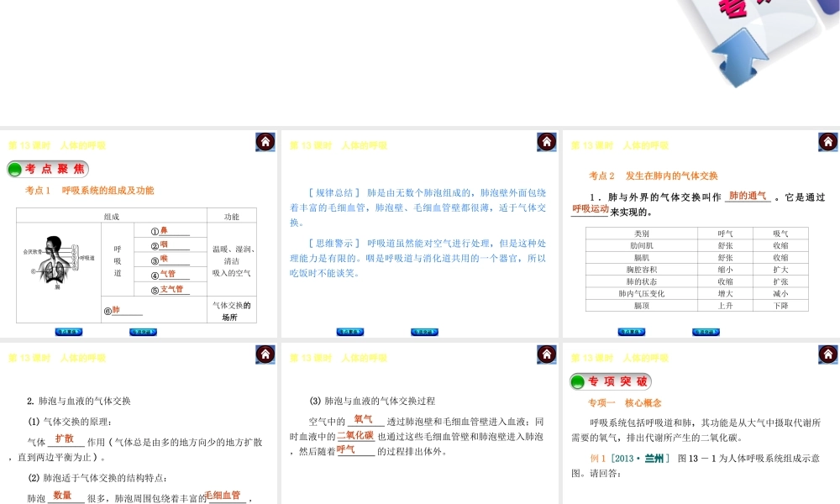Click the ［规律总结］ paragraph label
The width and height of the screenshot is (840, 504).
click(x=333, y=193)
